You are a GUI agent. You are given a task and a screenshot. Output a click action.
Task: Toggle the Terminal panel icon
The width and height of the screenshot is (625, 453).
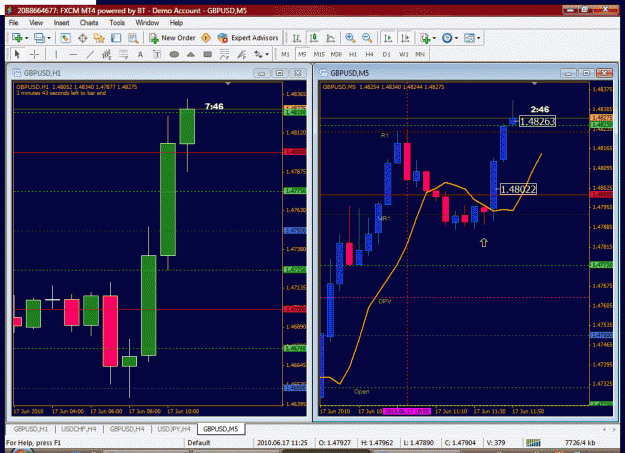click(116, 38)
